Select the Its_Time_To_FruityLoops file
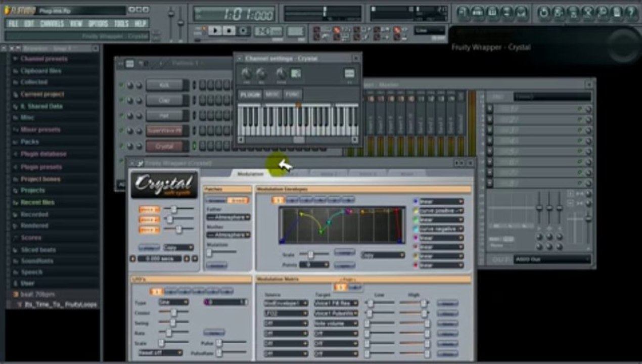This screenshot has width=642, height=364. (x=61, y=305)
